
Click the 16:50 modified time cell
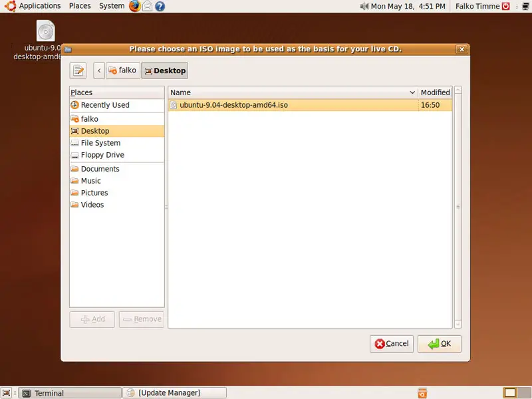click(x=435, y=105)
